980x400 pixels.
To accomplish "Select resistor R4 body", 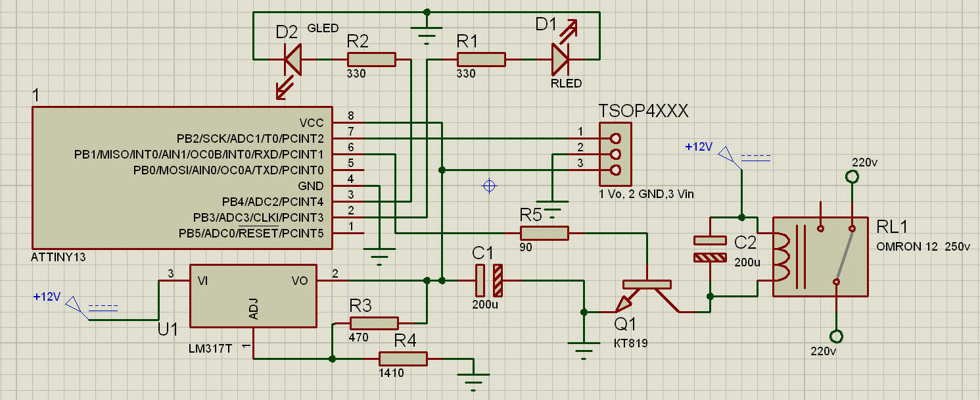I will click(403, 359).
